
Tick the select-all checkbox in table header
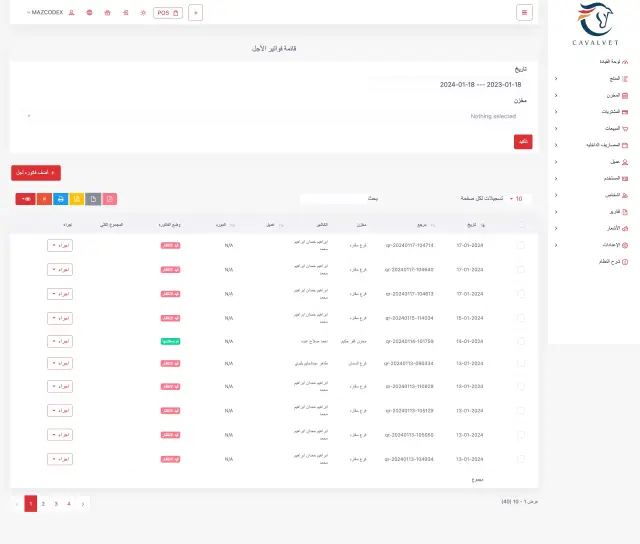pos(521,225)
